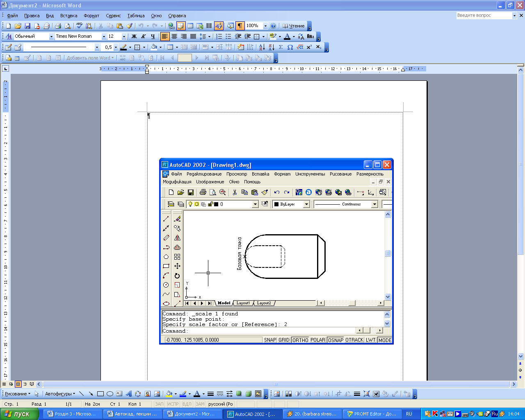Viewport: 525px width, 420px height.
Task: Sort ascending A-Я icon
Action: tap(262, 47)
